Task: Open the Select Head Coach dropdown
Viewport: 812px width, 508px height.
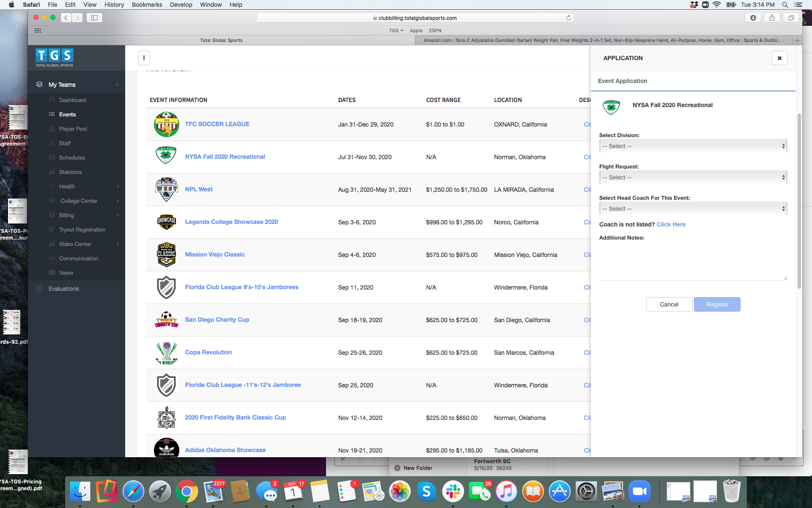Action: pyautogui.click(x=692, y=209)
